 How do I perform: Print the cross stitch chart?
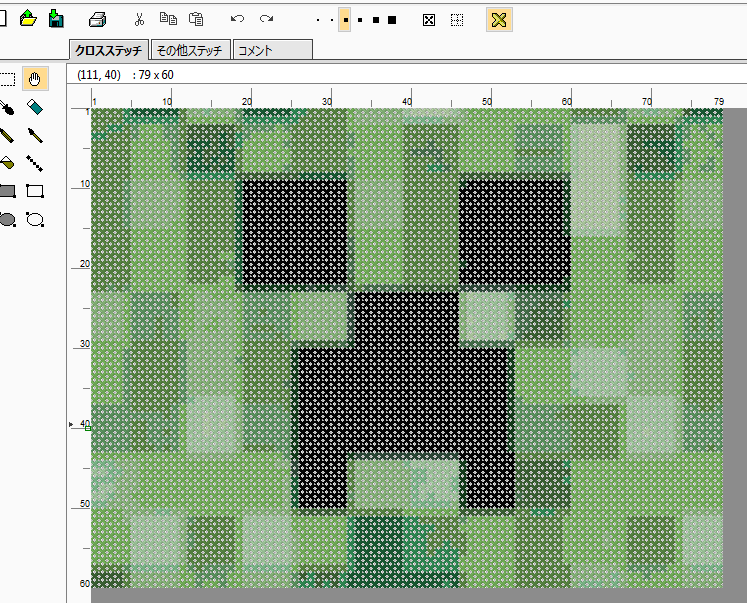click(x=98, y=20)
